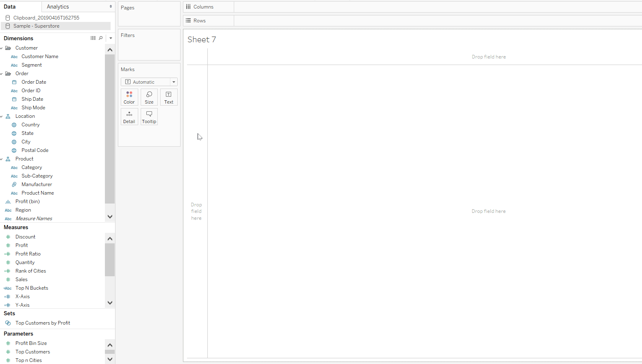The height and width of the screenshot is (364, 642).
Task: Open the Dimensions pane dropdown menu arrow
Action: point(111,38)
